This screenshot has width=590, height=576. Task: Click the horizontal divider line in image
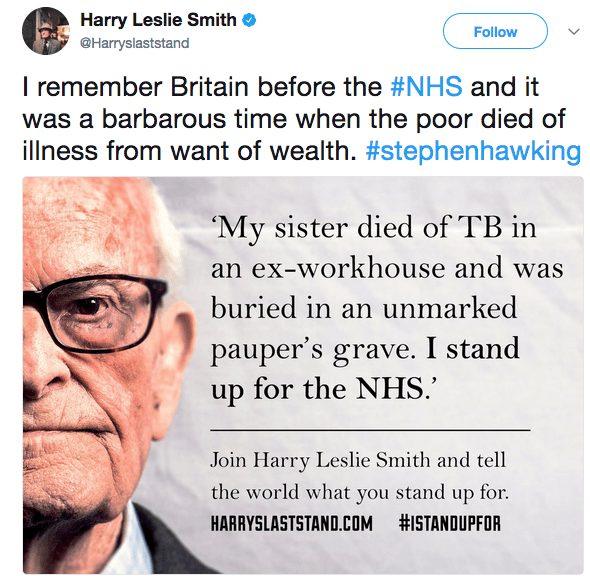tap(370, 430)
